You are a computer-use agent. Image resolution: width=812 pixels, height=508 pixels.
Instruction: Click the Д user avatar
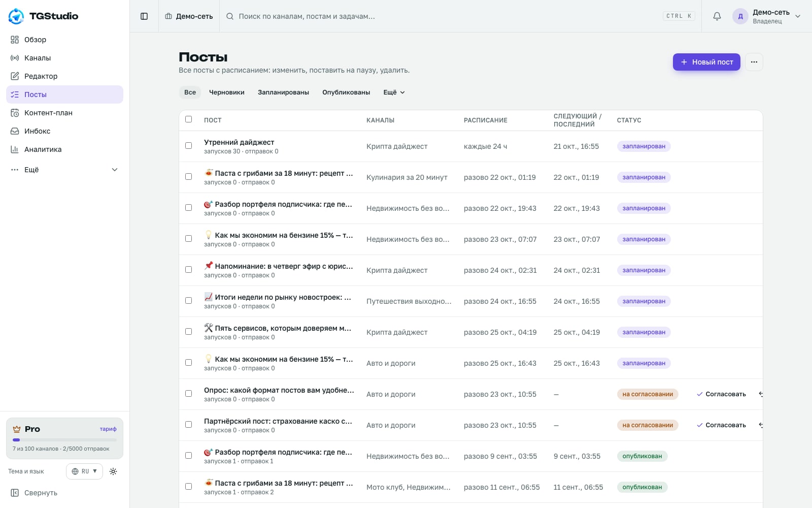pos(740,16)
